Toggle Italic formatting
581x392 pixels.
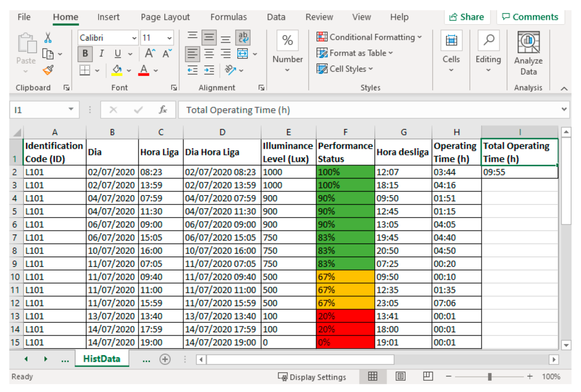(x=101, y=54)
